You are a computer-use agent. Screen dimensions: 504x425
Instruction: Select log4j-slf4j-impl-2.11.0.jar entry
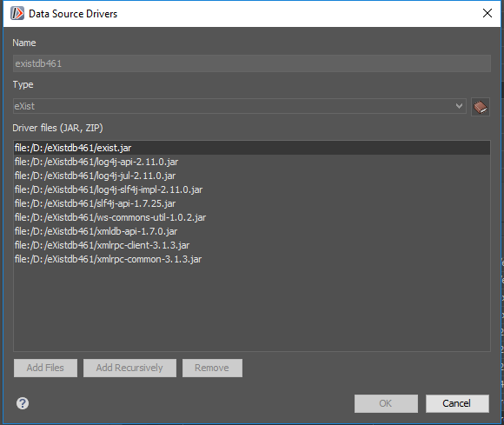[252, 189]
